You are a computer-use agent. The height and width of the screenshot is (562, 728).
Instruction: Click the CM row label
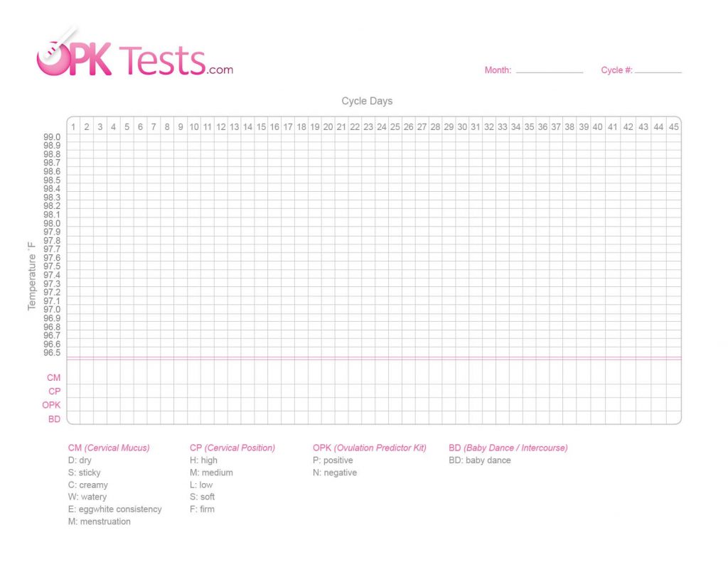point(54,378)
